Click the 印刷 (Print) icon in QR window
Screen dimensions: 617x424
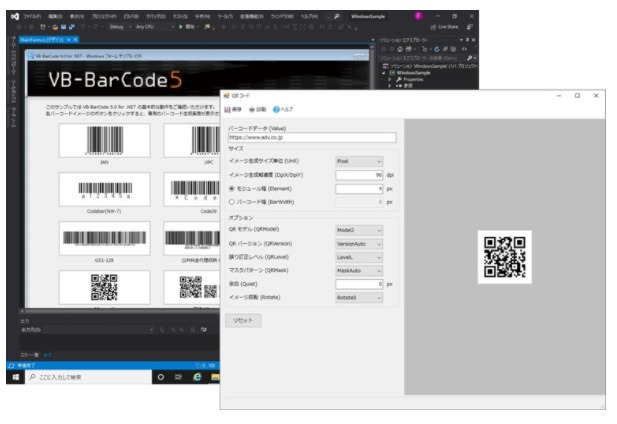point(252,110)
